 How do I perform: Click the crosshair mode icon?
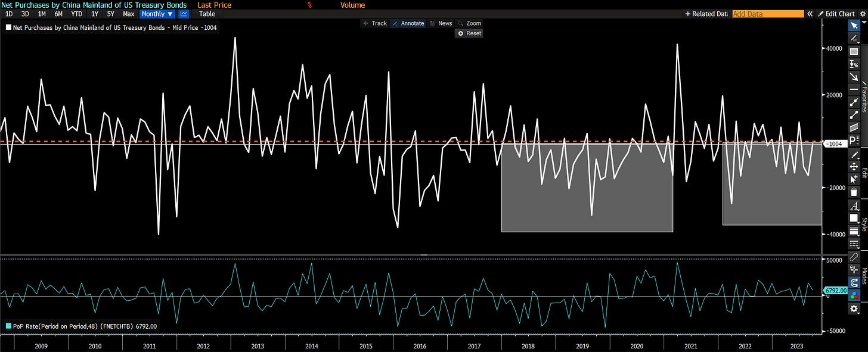pyautogui.click(x=854, y=269)
